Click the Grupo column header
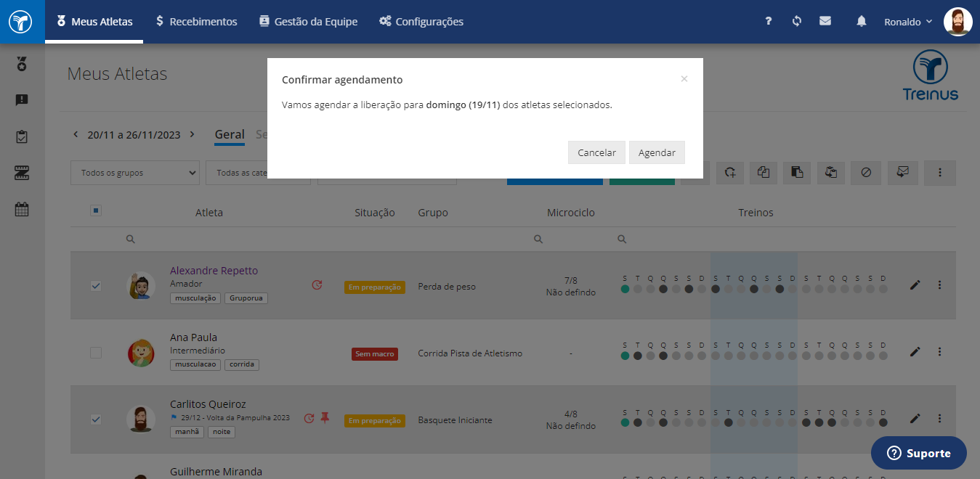This screenshot has width=980, height=479. [433, 213]
